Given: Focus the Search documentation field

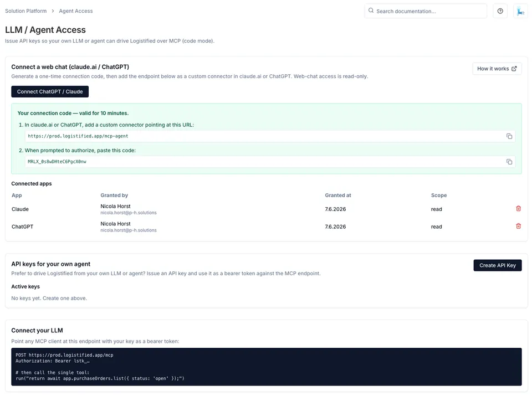Looking at the screenshot, I should 426,11.
